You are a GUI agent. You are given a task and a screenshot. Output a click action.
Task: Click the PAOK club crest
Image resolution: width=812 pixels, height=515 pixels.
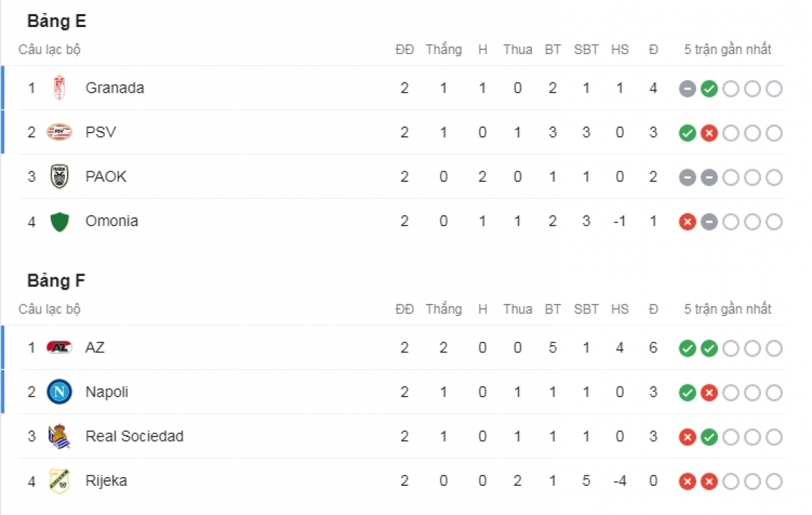coord(60,177)
